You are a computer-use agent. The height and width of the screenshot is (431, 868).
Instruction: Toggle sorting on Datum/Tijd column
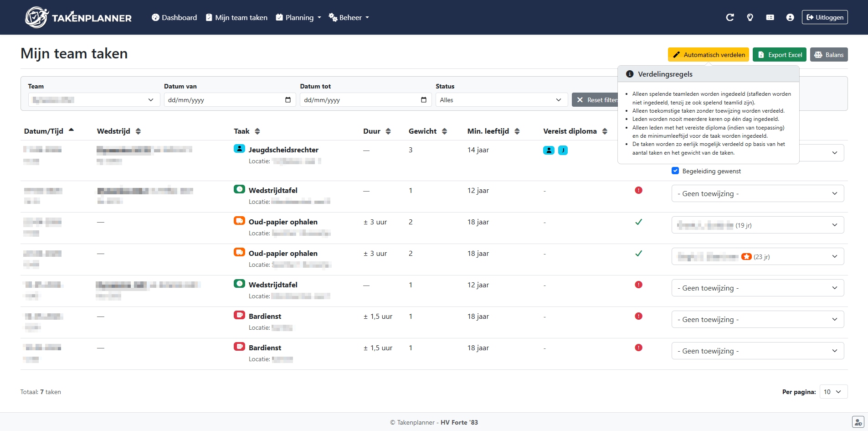49,131
